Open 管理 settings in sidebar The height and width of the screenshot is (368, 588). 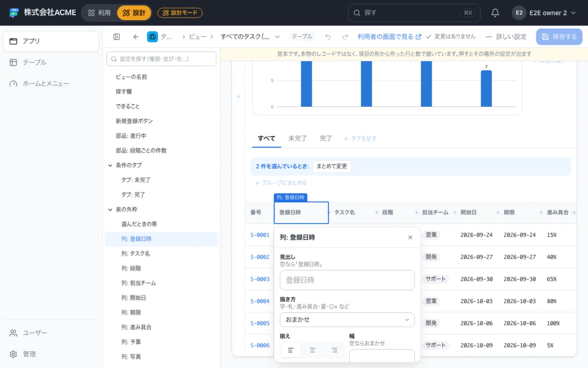[x=51, y=354]
